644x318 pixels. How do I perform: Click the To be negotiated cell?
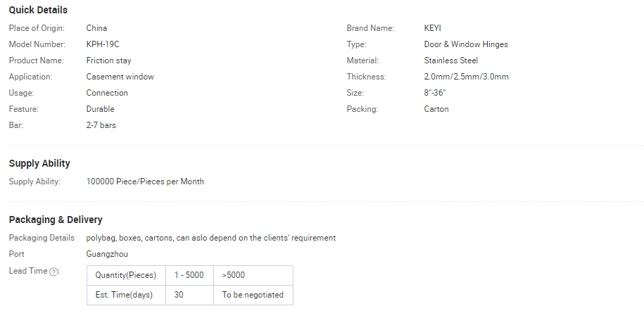pyautogui.click(x=253, y=295)
